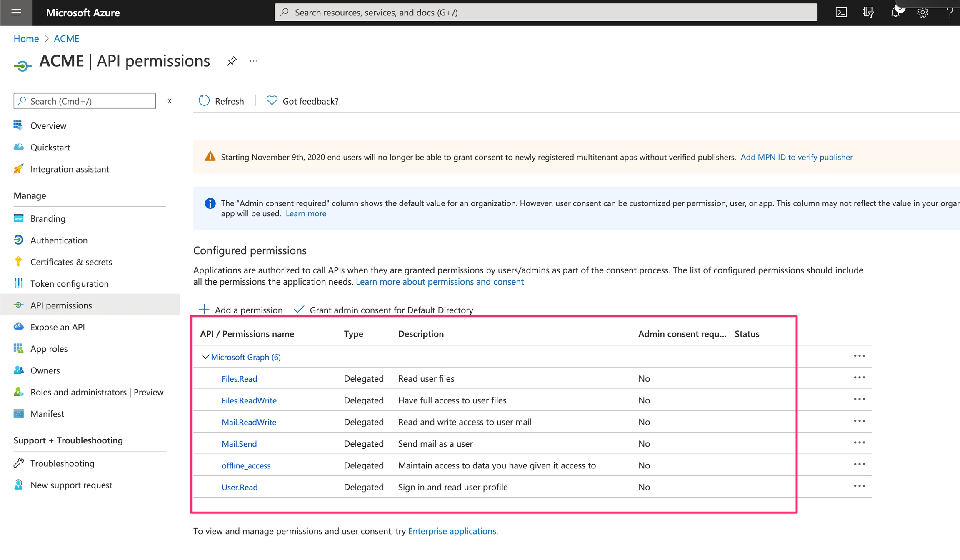Open the more options ellipsis beside the page title
This screenshot has width=960, height=560.
tap(254, 61)
